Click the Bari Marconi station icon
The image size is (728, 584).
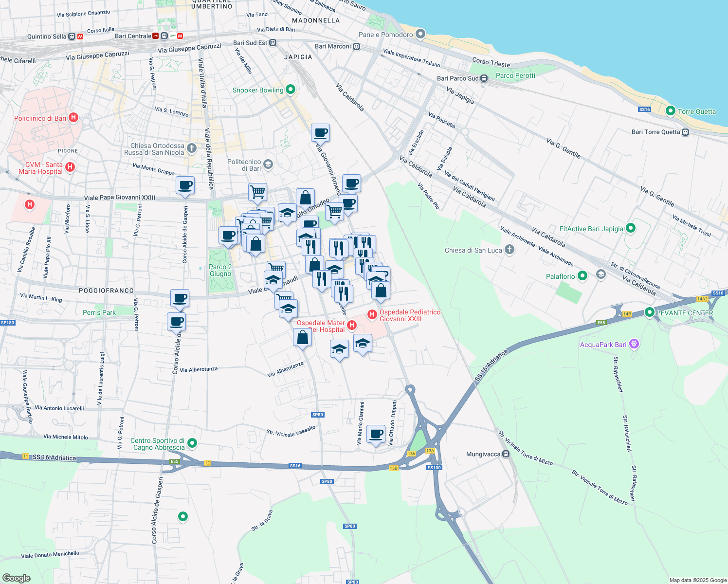[x=357, y=47]
